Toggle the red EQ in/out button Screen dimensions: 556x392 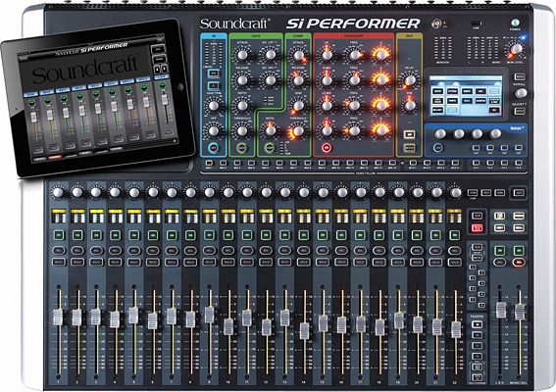327,147
